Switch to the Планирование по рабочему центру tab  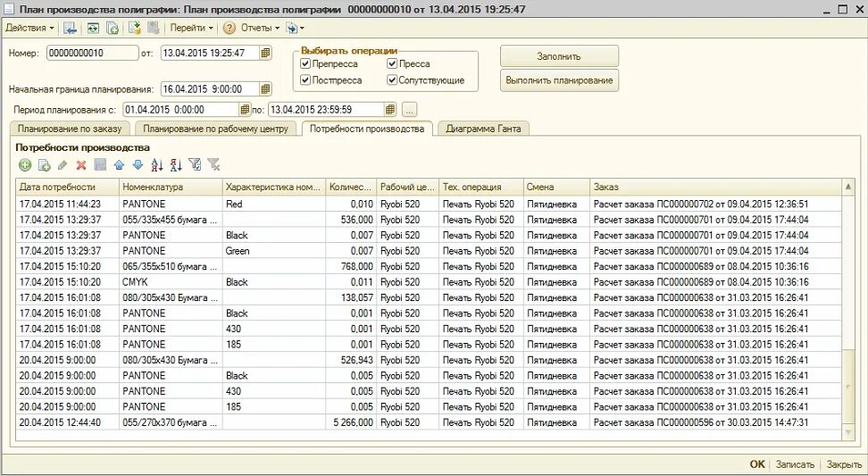coord(215,129)
